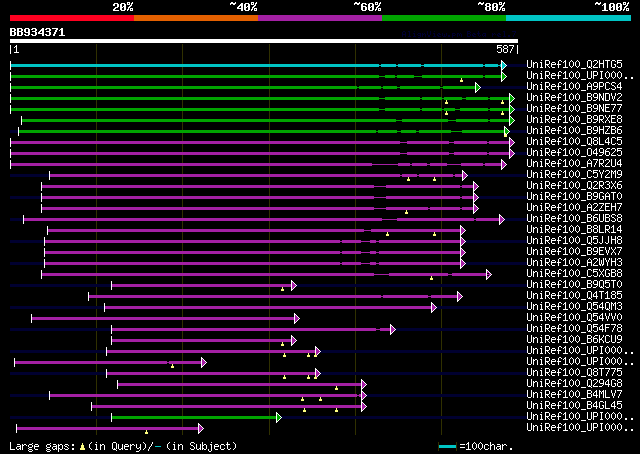This screenshot has width=640, height=454.
Task: Select the orange ~40% identity legend segment
Action: pyautogui.click(x=196, y=18)
